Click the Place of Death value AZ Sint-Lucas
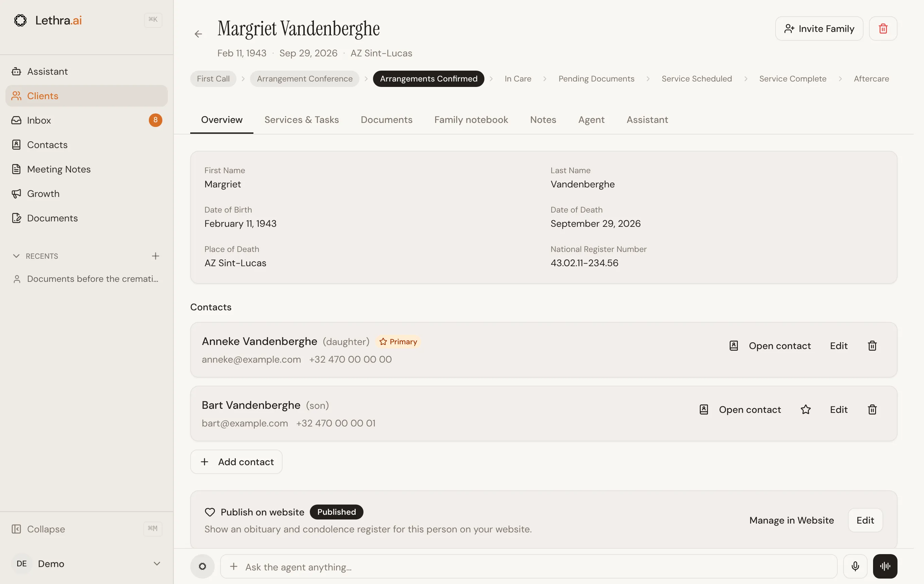The image size is (924, 584). [235, 263]
